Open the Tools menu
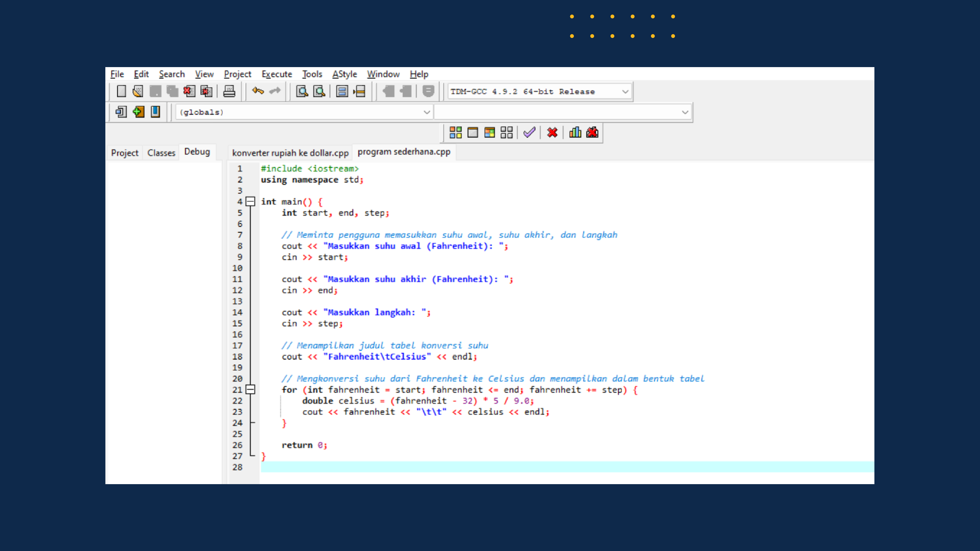Viewport: 980px width, 551px height. [x=312, y=74]
